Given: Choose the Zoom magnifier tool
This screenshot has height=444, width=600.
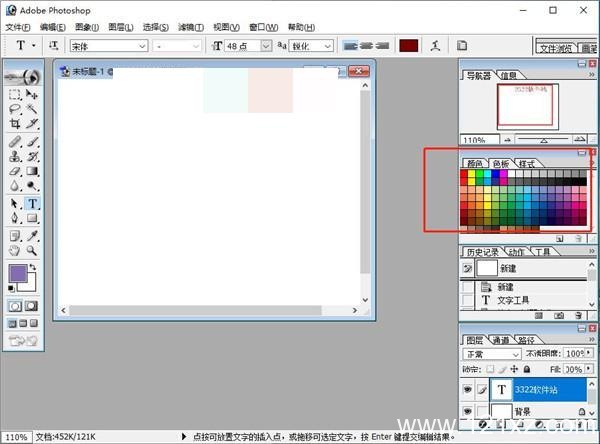Looking at the screenshot, I should point(32,251).
